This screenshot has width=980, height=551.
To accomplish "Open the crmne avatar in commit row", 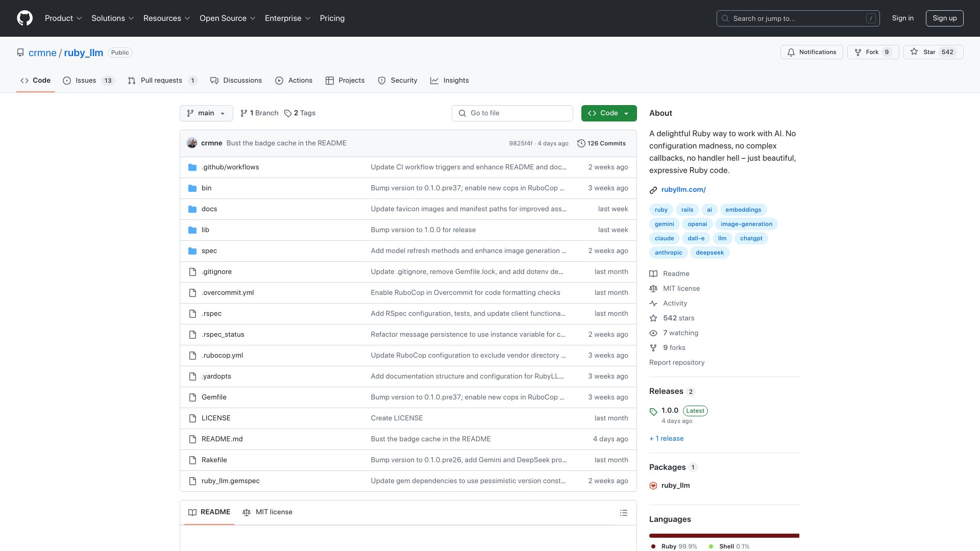I will point(192,143).
